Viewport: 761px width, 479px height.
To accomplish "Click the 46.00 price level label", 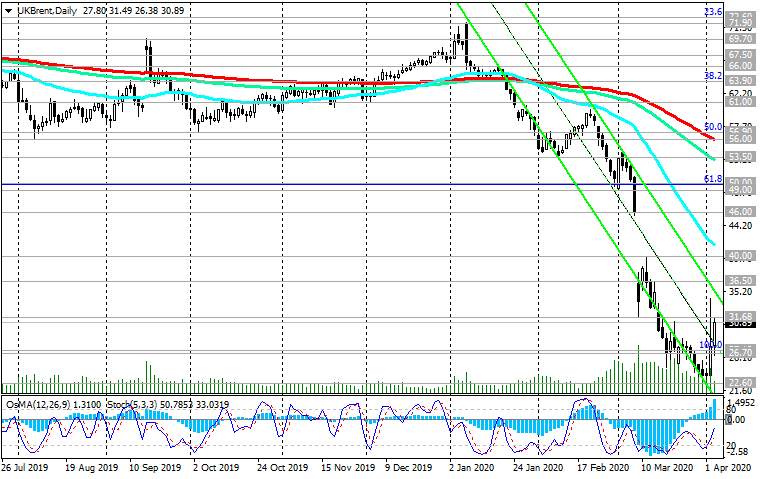I will [x=740, y=212].
